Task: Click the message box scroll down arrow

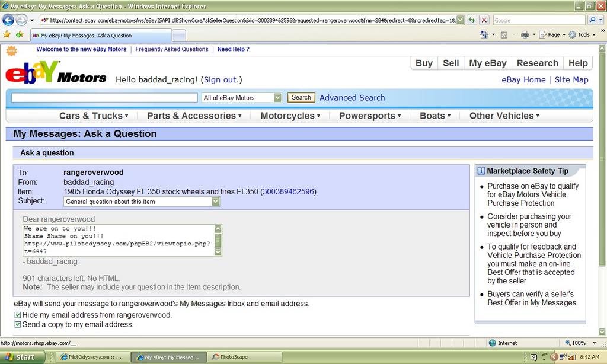Action: pos(218,252)
